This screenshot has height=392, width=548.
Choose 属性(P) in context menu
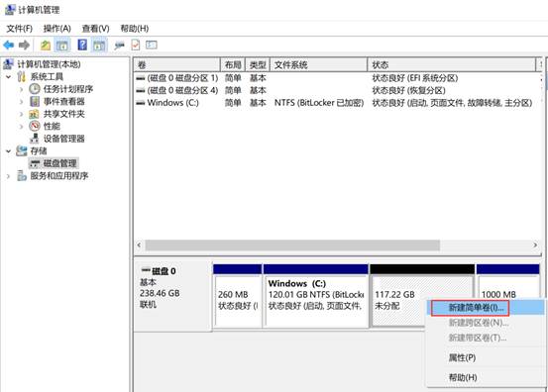click(462, 357)
